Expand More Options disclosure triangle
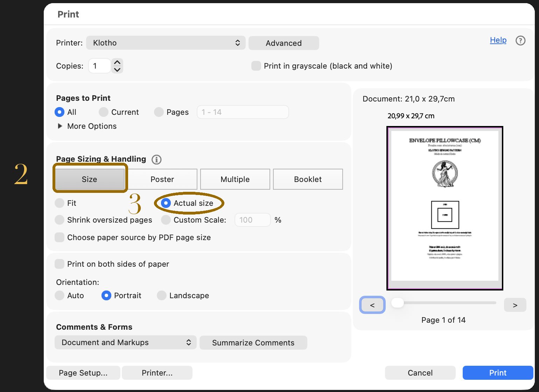 point(60,126)
